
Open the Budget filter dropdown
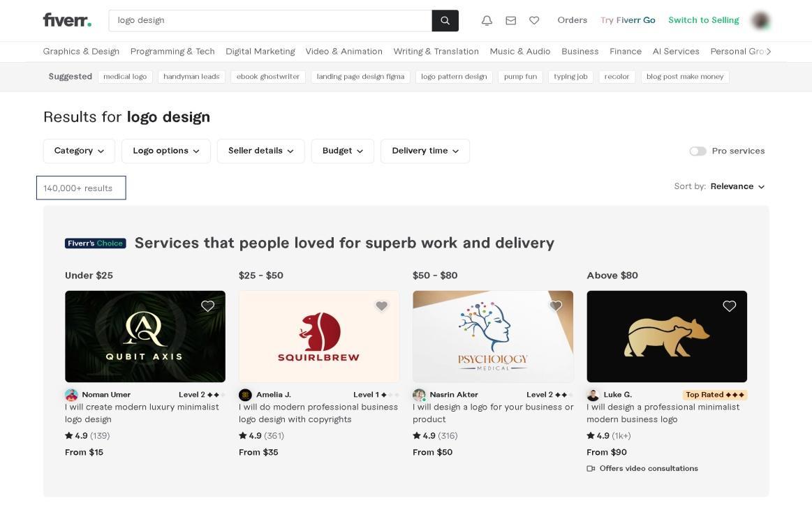tap(342, 151)
